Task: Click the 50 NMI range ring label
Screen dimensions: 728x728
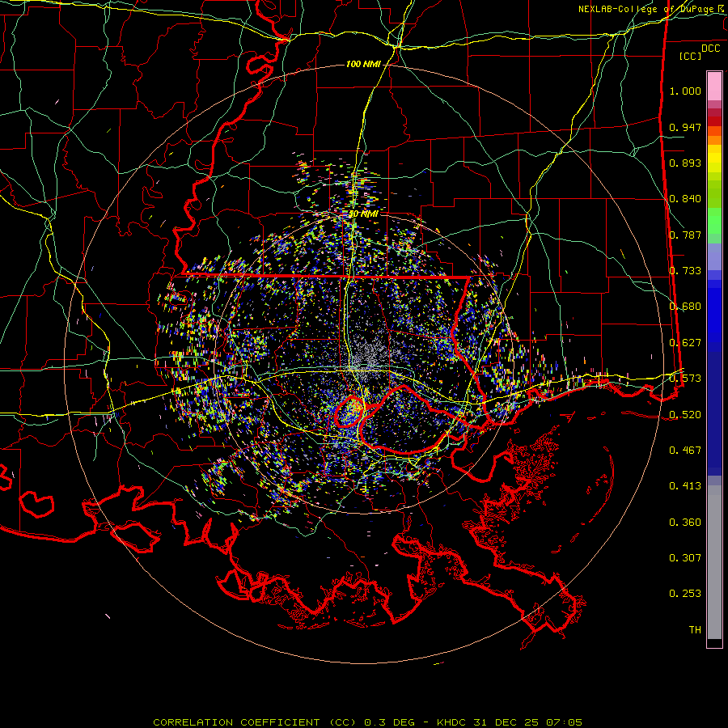Action: point(363,214)
